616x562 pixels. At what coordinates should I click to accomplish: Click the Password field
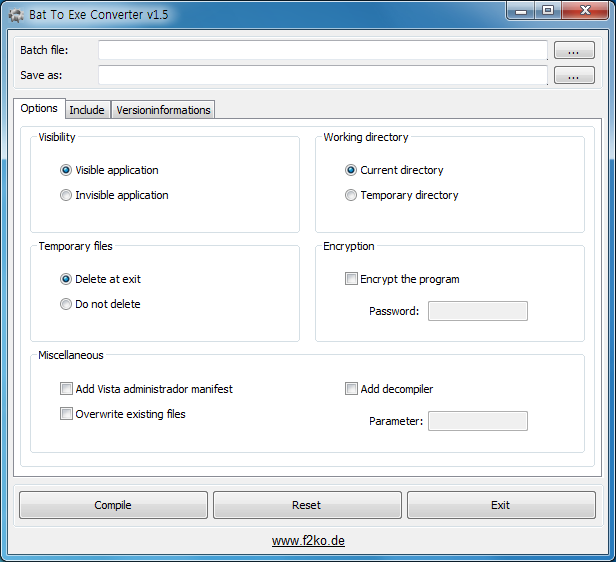click(478, 311)
